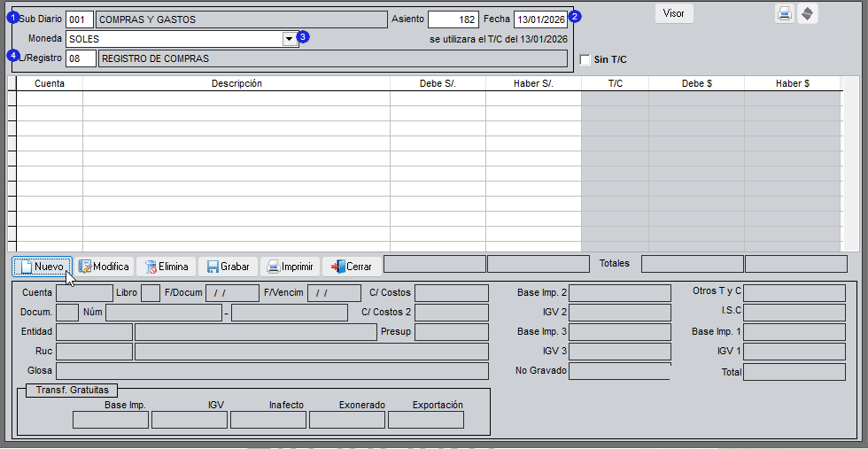
Task: Click the No Gravado field
Action: [620, 371]
